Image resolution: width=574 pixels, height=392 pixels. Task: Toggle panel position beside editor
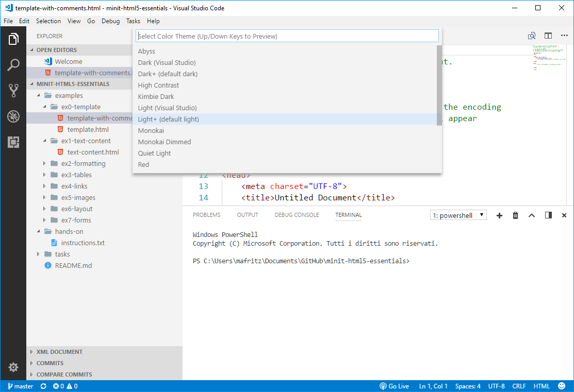(548, 215)
